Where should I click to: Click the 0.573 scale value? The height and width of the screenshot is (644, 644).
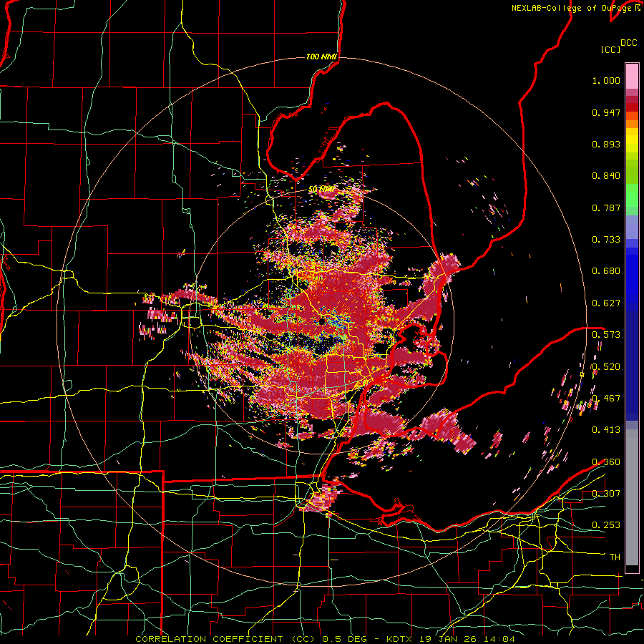coord(606,335)
